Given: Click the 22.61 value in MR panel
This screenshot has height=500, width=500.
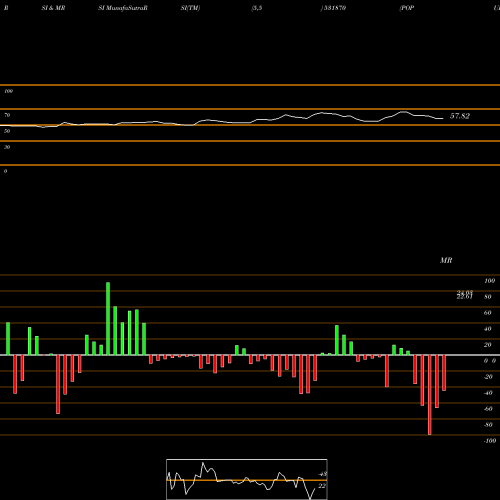Looking at the screenshot, I should point(465,297).
